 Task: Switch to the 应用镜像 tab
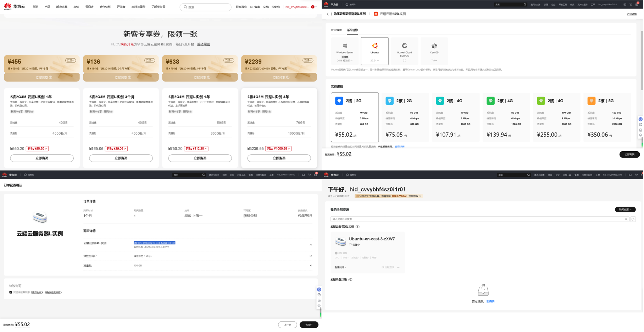336,30
